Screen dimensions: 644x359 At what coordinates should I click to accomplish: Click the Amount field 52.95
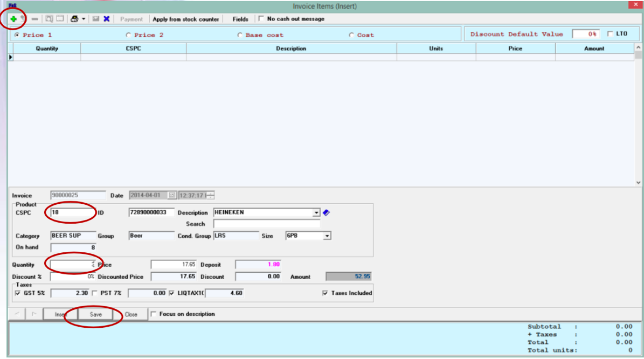tap(348, 277)
